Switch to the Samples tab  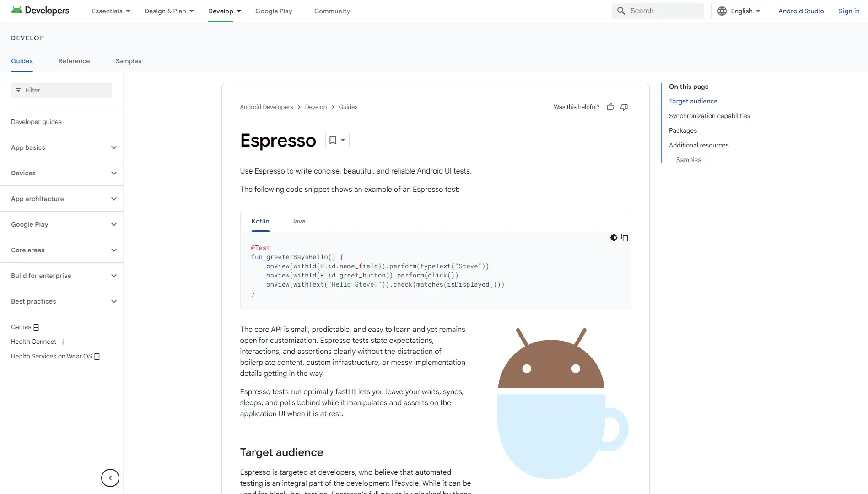click(x=129, y=61)
